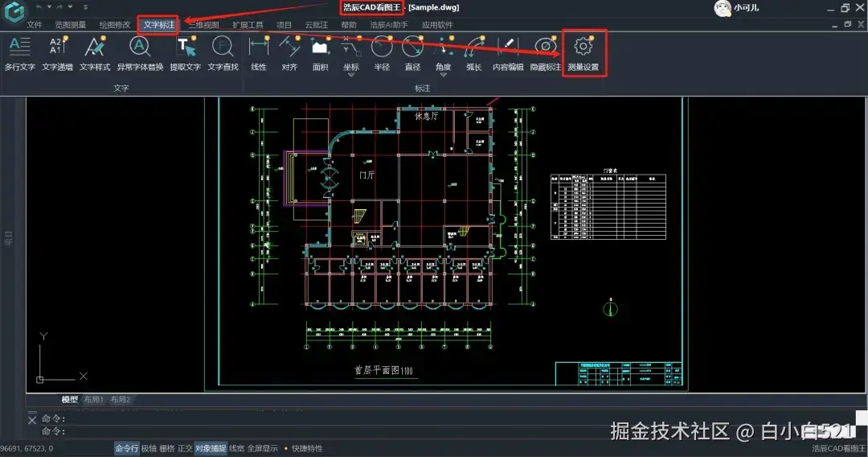Switch to the 览图测量 ribbon tab
The image size is (868, 457).
[70, 25]
